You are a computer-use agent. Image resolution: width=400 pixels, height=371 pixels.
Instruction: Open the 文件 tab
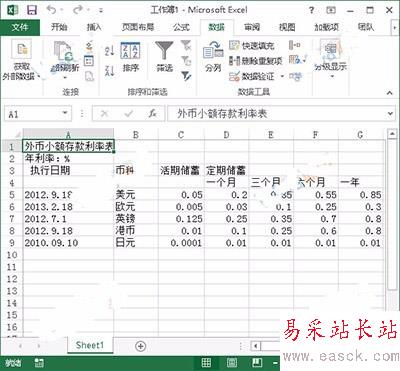coord(20,27)
